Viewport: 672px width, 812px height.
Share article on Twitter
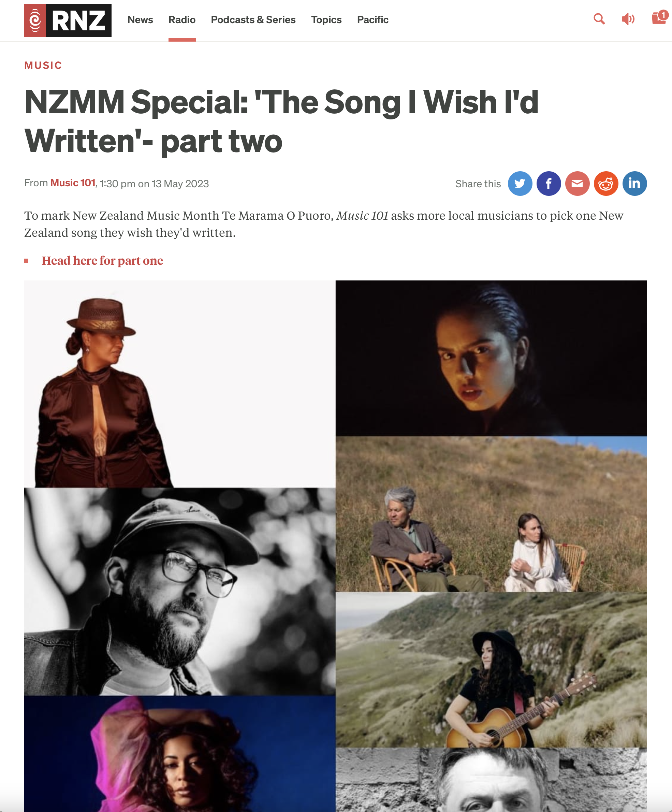pyautogui.click(x=520, y=183)
